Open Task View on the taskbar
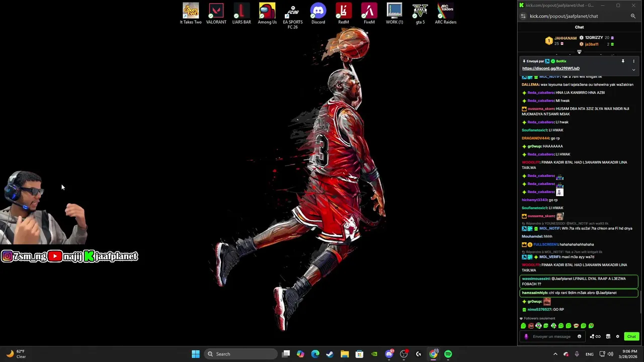Viewport: 644px width, 362px height. 286,354
